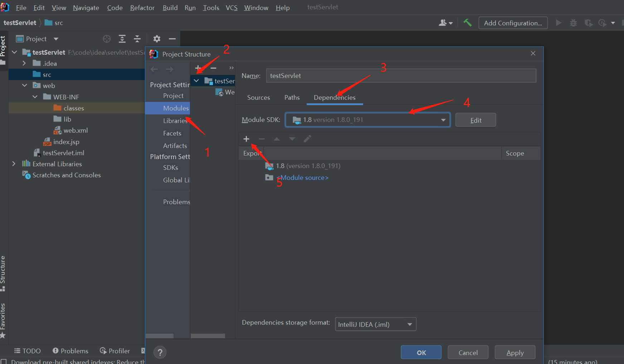624x364 pixels.
Task: Open Dependencies storage format dropdown
Action: (x=376, y=324)
